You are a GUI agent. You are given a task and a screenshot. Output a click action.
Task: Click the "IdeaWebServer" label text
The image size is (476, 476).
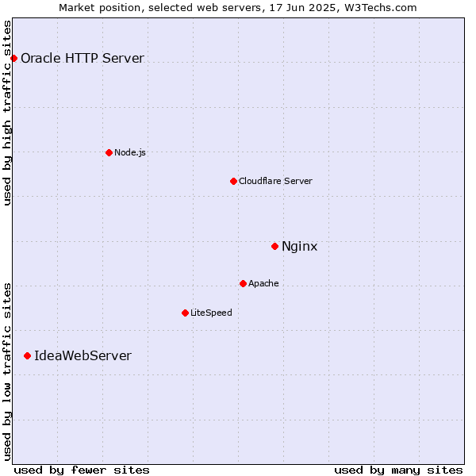[83, 355]
